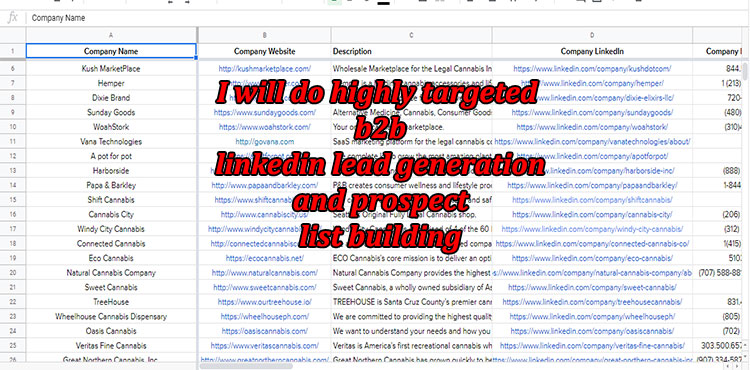Screen dimensions: 750x370
Task: Click the Company Name header cell
Action: click(x=111, y=51)
